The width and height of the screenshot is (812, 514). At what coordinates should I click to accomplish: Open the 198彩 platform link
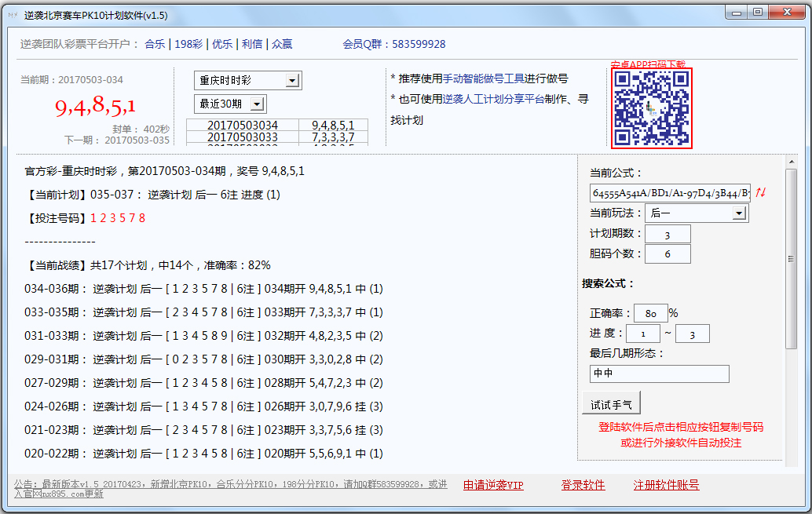[x=188, y=44]
